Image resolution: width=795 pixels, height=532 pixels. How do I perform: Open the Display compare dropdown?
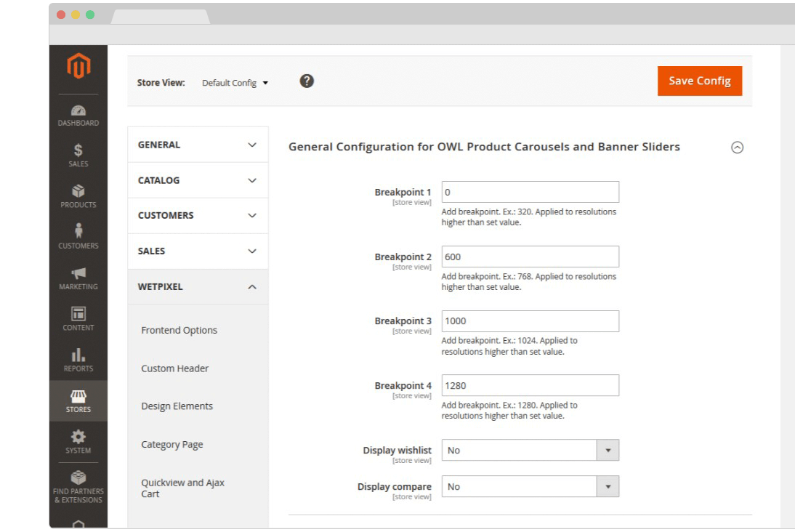click(530, 487)
